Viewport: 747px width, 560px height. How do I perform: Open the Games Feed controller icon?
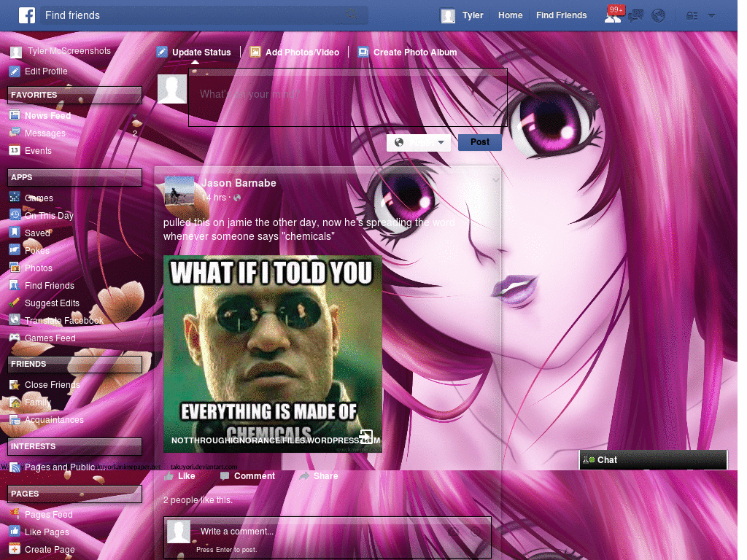click(15, 338)
